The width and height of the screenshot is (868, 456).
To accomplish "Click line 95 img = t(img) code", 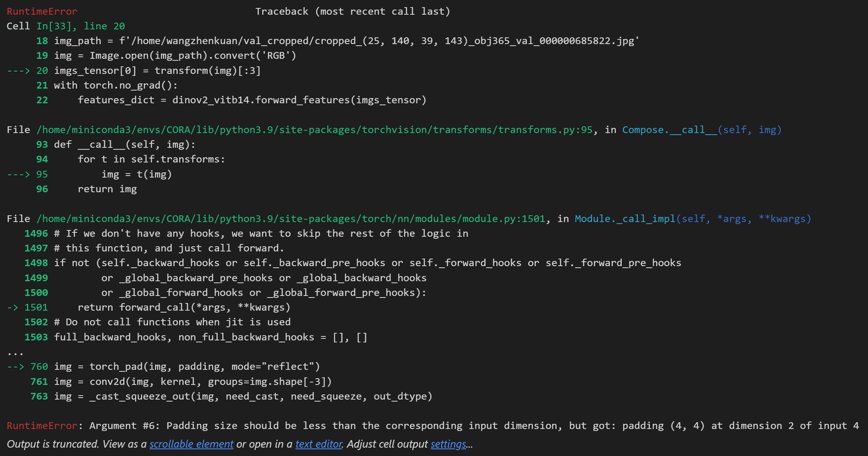I will 137,174.
